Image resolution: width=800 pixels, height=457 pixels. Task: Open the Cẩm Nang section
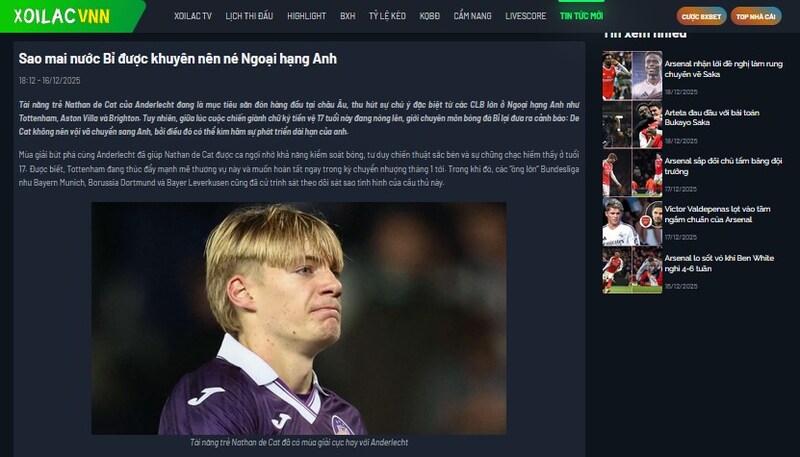coord(472,16)
